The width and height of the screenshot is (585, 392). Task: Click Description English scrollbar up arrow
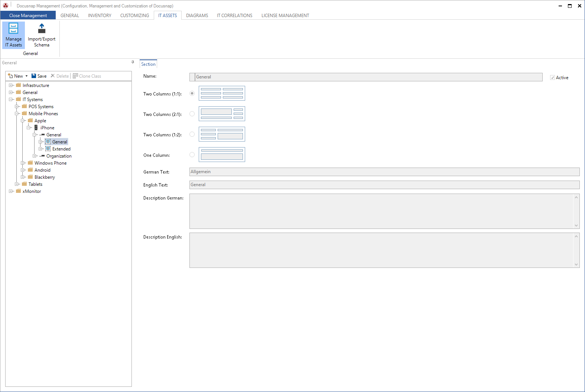click(576, 236)
